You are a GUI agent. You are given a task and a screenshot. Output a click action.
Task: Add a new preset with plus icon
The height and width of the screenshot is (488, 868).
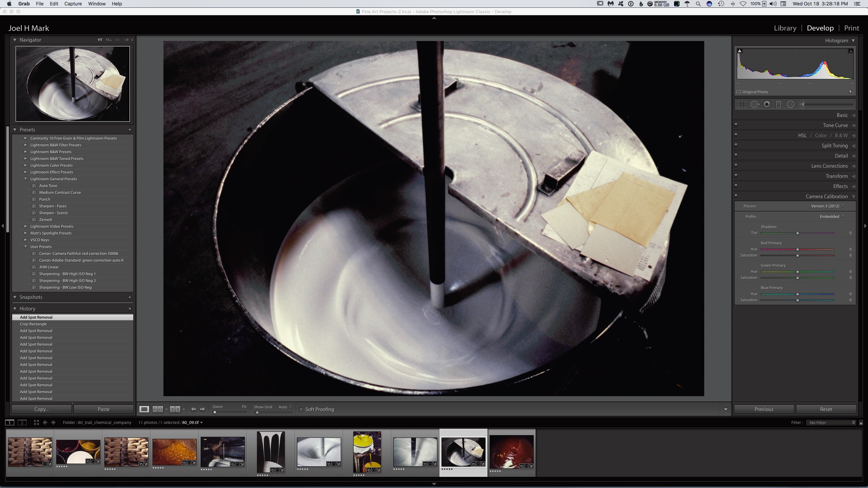pyautogui.click(x=130, y=130)
